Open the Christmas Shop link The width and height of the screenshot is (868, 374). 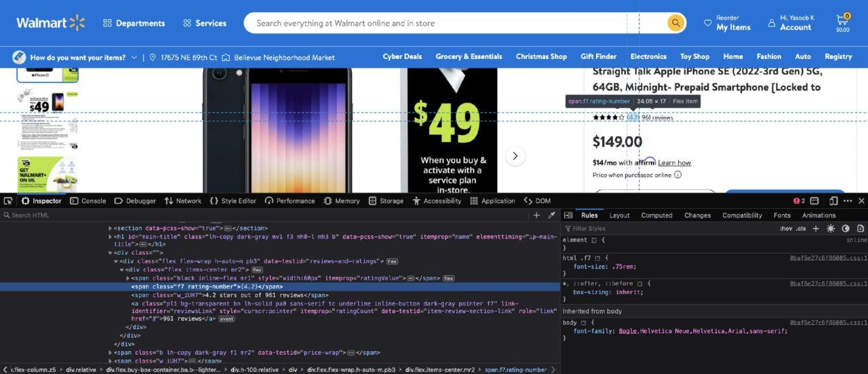541,57
